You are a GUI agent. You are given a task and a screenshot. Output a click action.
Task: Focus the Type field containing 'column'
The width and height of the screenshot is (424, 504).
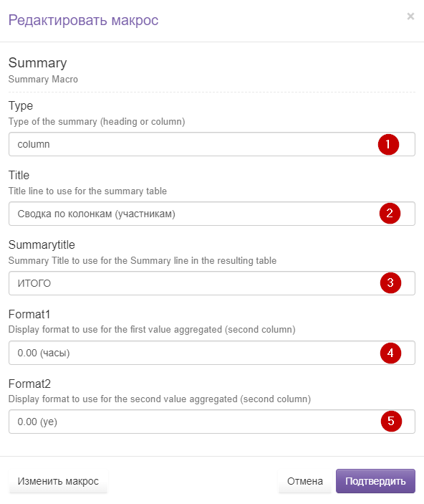(212, 144)
